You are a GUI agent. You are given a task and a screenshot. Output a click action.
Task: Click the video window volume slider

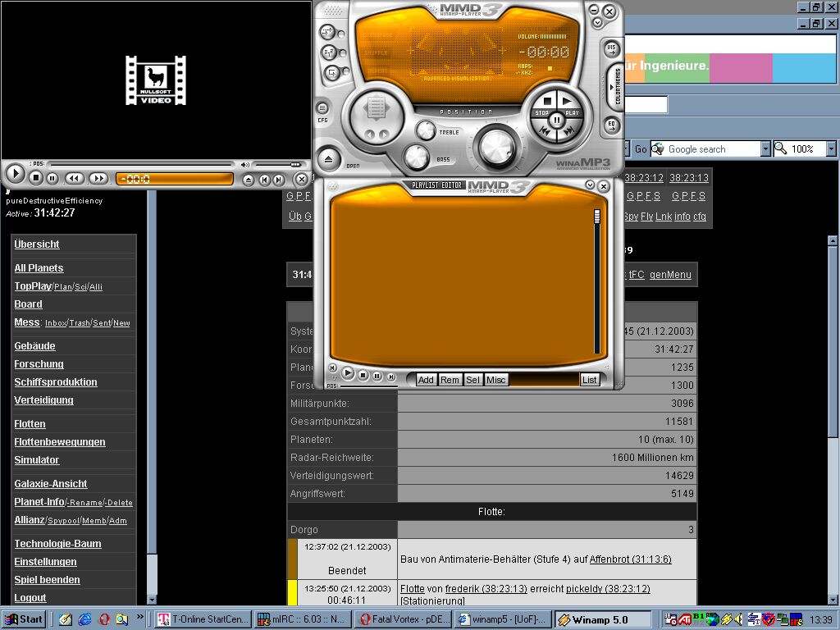[x=277, y=164]
